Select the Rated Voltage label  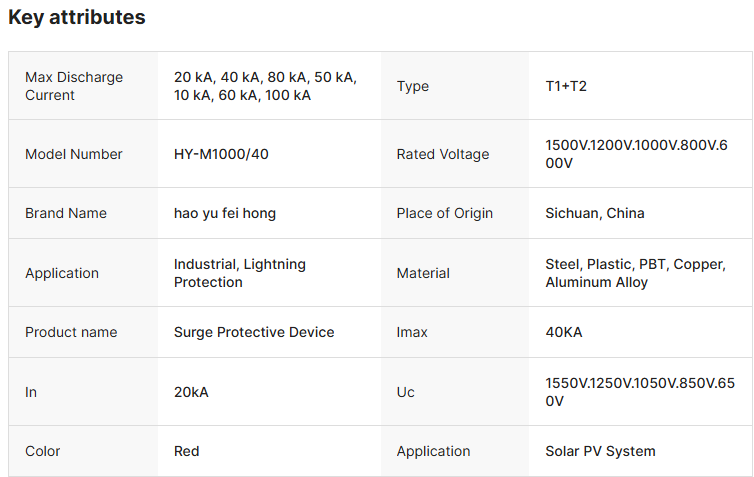443,154
